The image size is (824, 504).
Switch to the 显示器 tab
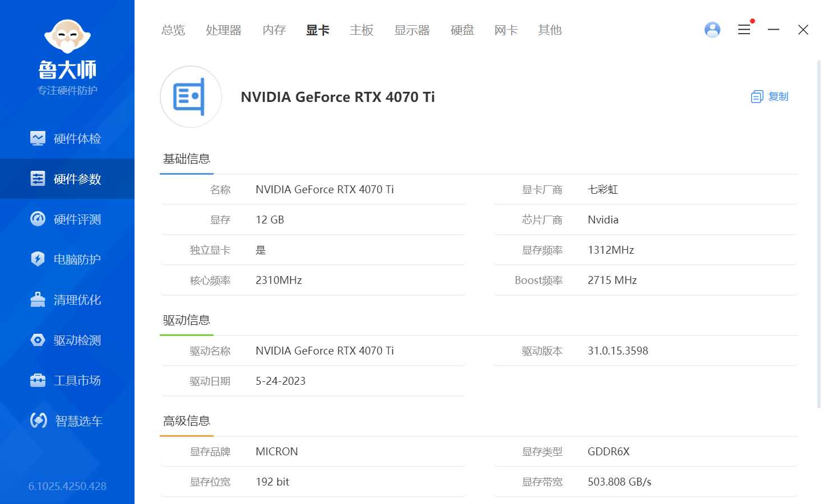pyautogui.click(x=412, y=30)
